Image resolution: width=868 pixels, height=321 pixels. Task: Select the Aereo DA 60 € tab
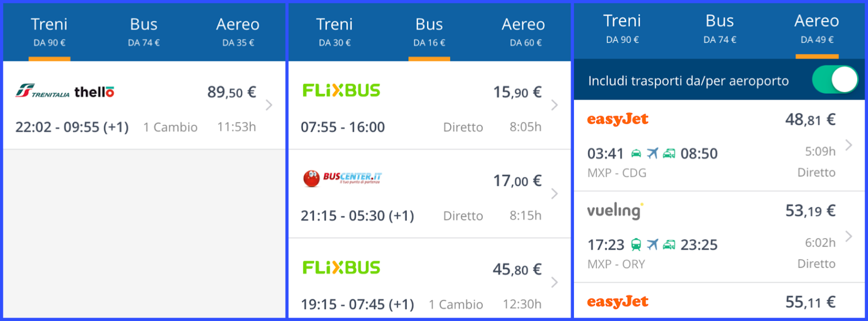pyautogui.click(x=523, y=31)
